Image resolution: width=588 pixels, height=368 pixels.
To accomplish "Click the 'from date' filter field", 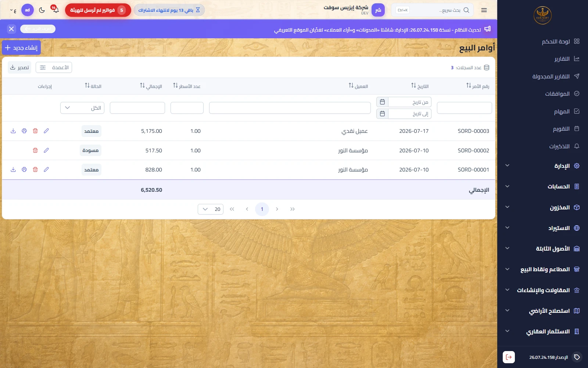I will 409,102.
